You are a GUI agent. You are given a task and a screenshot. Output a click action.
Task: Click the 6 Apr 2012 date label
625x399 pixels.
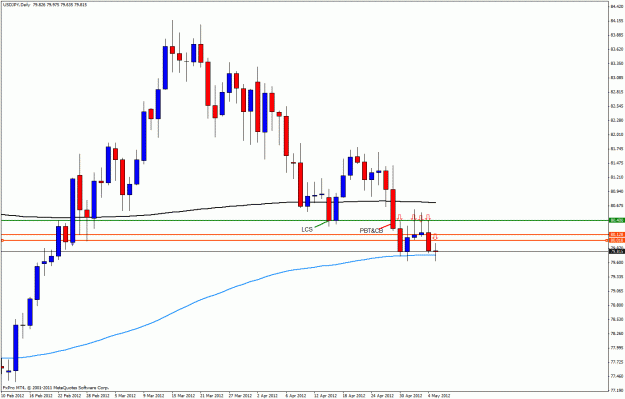click(x=296, y=396)
